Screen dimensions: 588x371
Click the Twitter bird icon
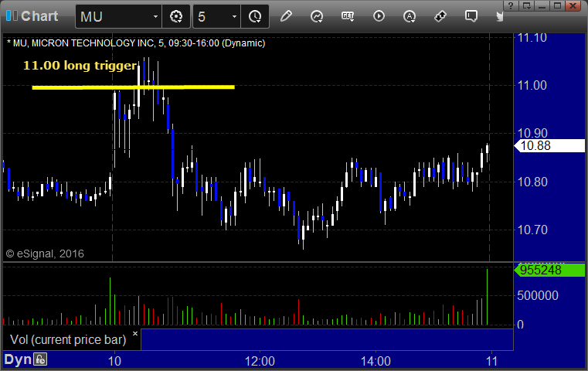tap(499, 16)
